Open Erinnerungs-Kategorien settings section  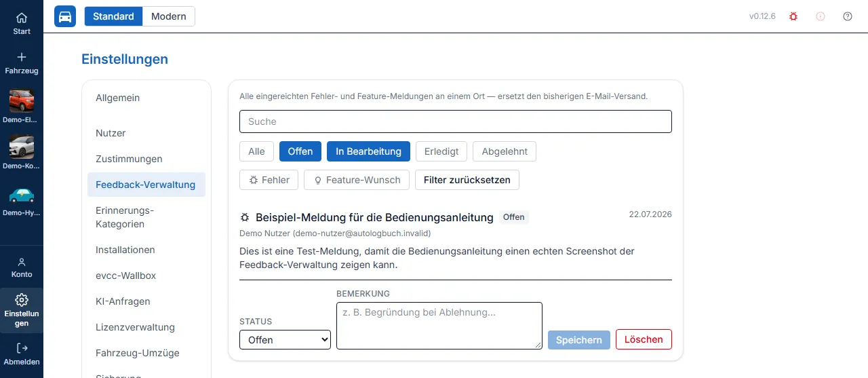tap(146, 217)
